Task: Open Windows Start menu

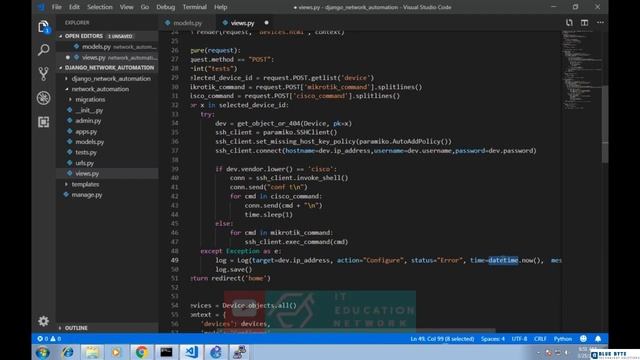Action: click(x=42, y=352)
